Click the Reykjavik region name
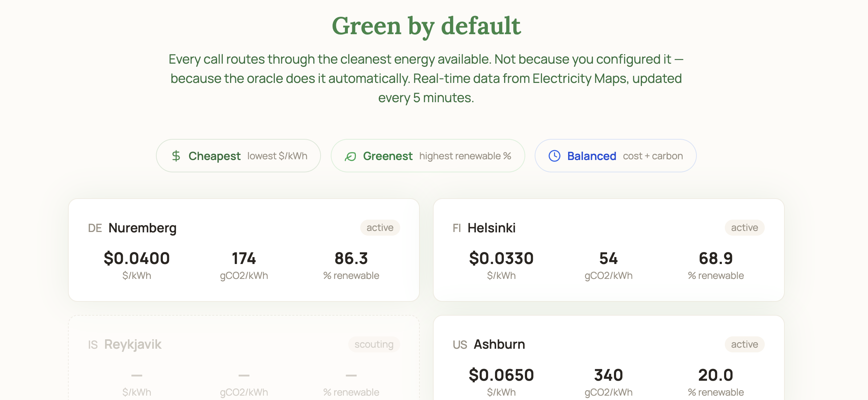Screen dimensions: 868x400 pyautogui.click(x=133, y=344)
